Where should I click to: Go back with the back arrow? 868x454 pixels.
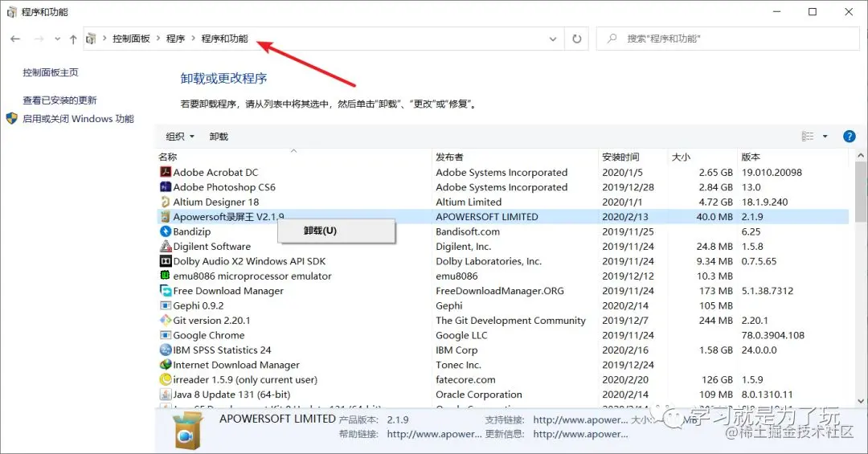[x=15, y=39]
